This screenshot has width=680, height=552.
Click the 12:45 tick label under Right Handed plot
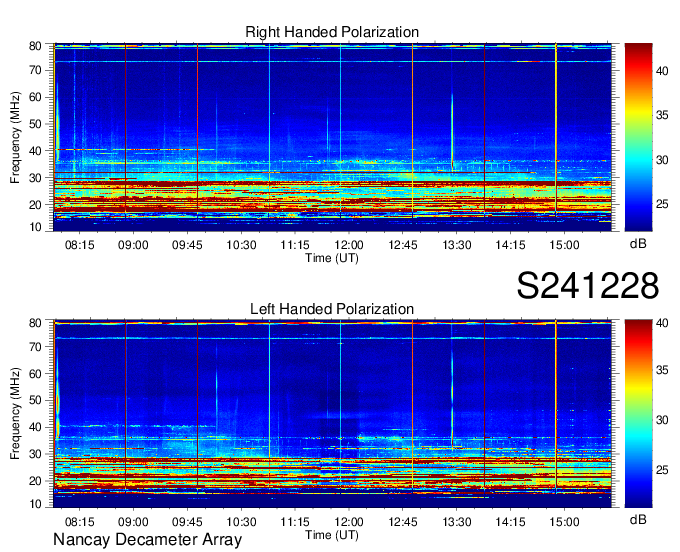(x=402, y=245)
